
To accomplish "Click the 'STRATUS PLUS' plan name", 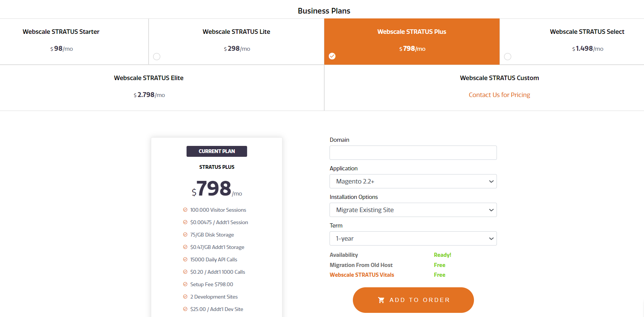I will pyautogui.click(x=217, y=167).
